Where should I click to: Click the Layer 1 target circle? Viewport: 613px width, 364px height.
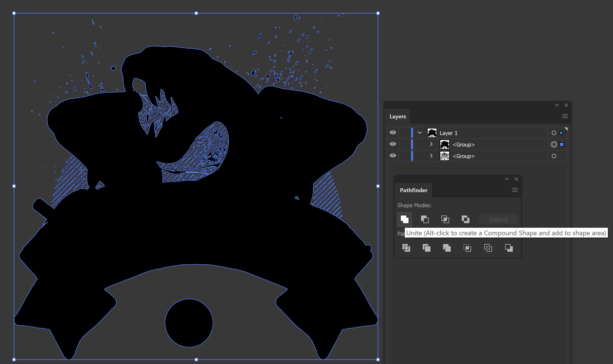click(554, 133)
